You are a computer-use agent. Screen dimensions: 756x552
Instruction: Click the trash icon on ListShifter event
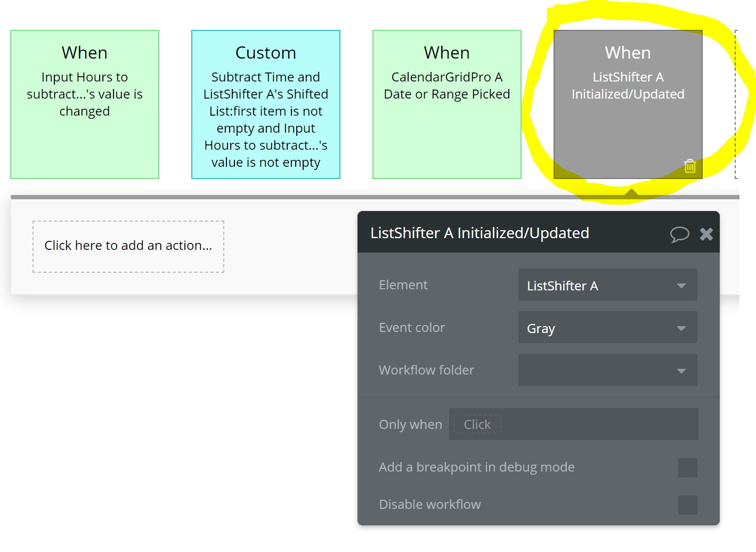[690, 166]
